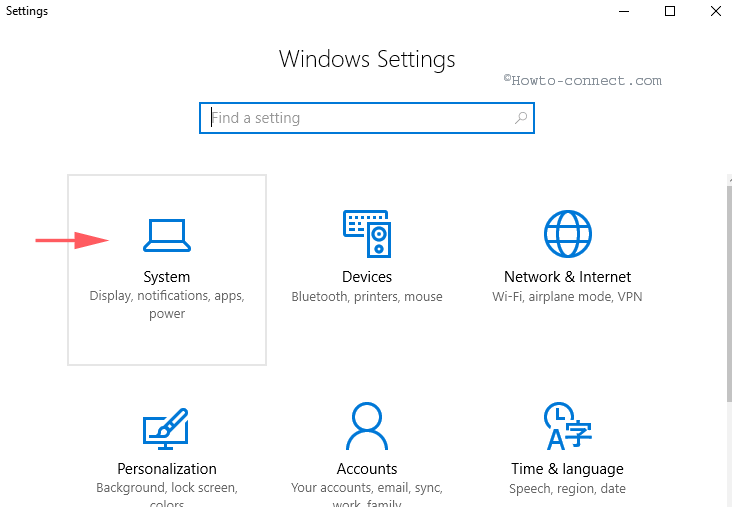The width and height of the screenshot is (732, 507).
Task: Click 'Bluetooth, printers, mouse' description
Action: (x=367, y=296)
